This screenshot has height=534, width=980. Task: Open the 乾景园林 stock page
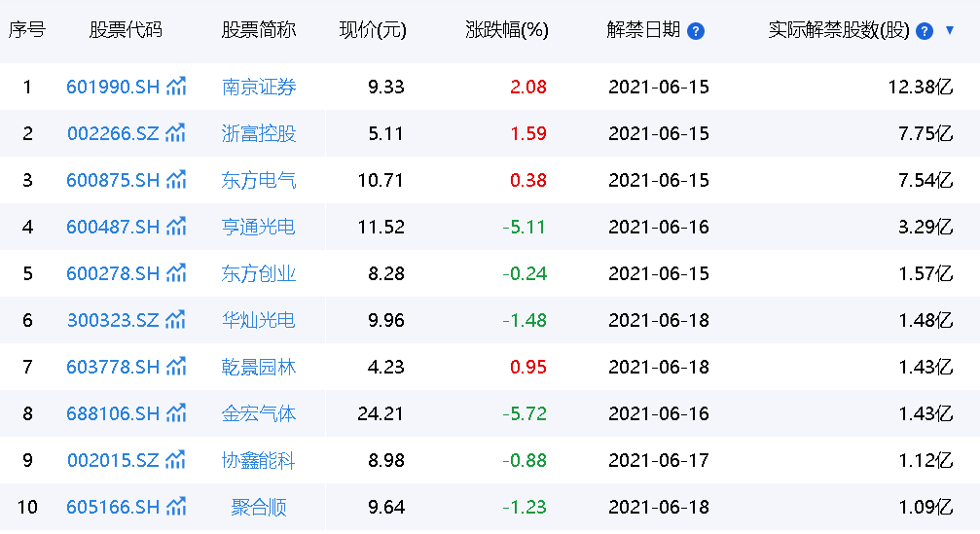(259, 368)
